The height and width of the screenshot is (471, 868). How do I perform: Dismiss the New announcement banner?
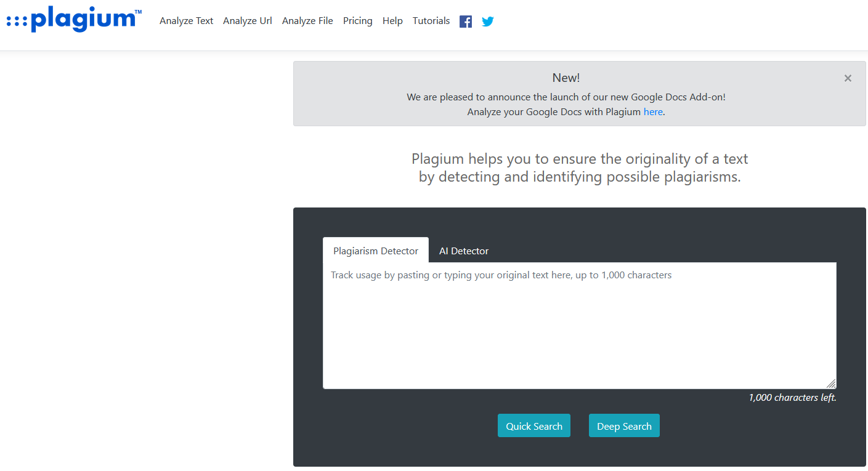point(848,78)
